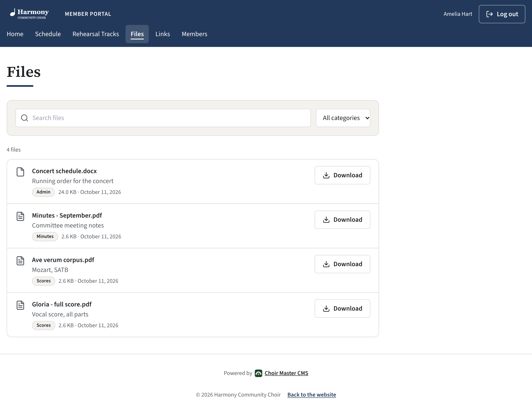
Task: Open the Links tab
Action: pyautogui.click(x=163, y=34)
